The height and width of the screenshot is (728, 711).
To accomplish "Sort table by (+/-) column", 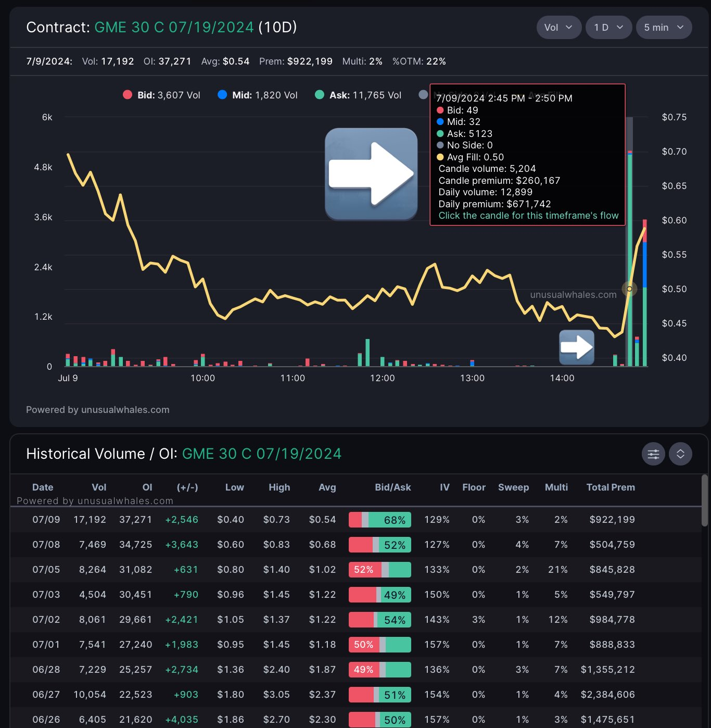I will [187, 487].
